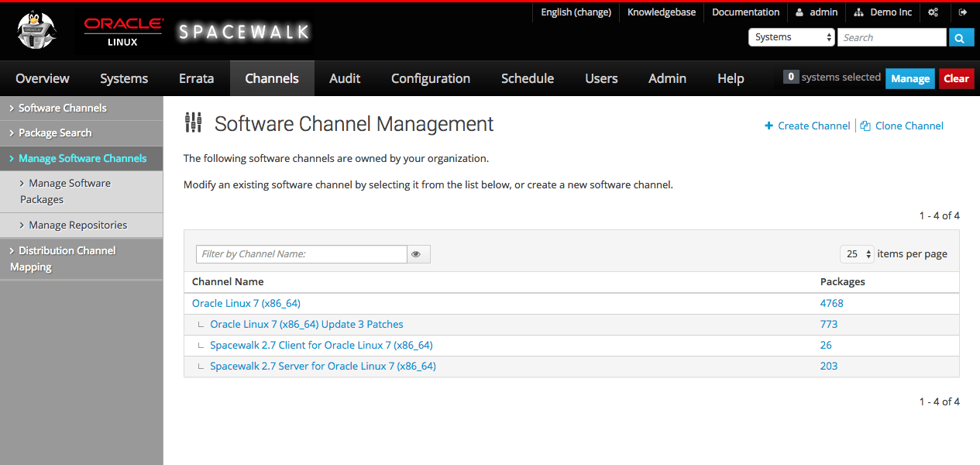Click the 4768 packages count
Image resolution: width=980 pixels, height=465 pixels.
pyautogui.click(x=831, y=303)
